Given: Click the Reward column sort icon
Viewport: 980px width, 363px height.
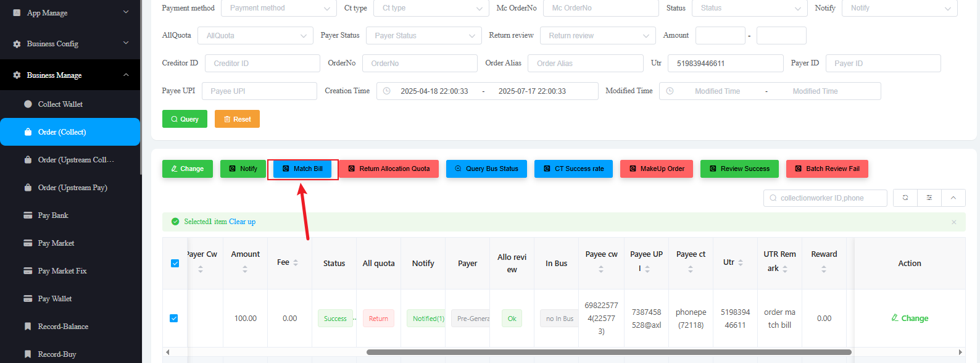Looking at the screenshot, I should tap(824, 269).
